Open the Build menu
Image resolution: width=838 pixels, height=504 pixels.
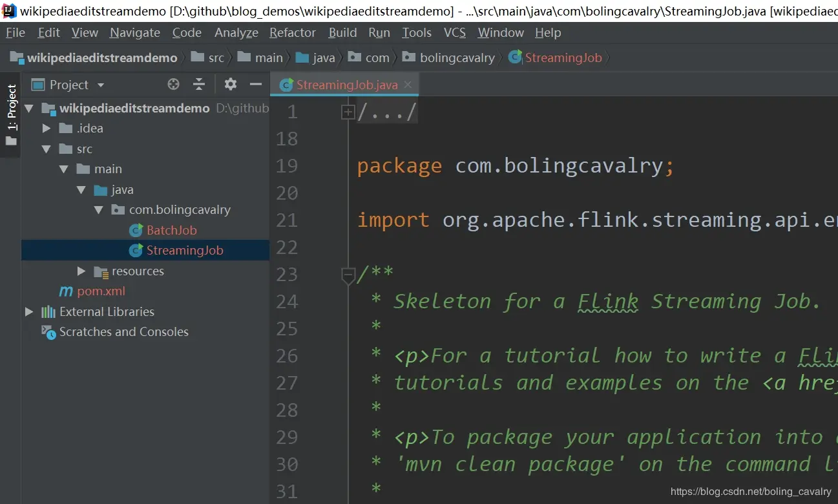pos(342,33)
